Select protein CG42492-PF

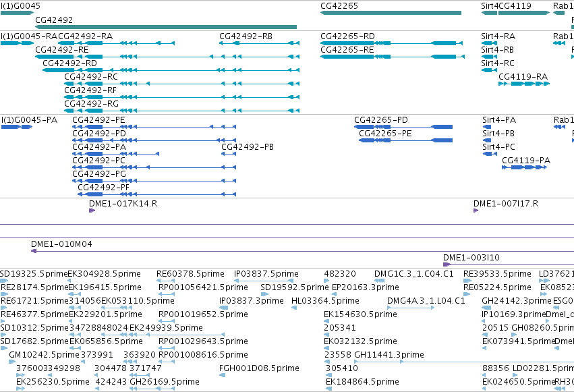[x=157, y=194]
